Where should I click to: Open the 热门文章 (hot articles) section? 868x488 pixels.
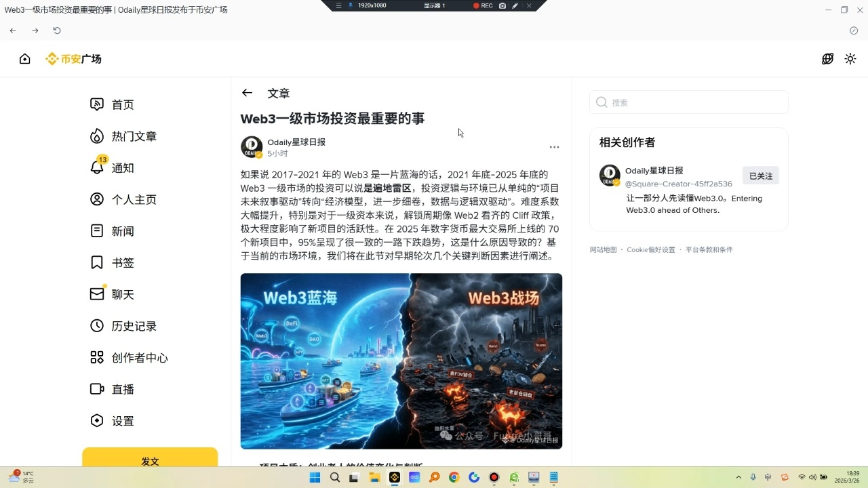pyautogui.click(x=134, y=136)
